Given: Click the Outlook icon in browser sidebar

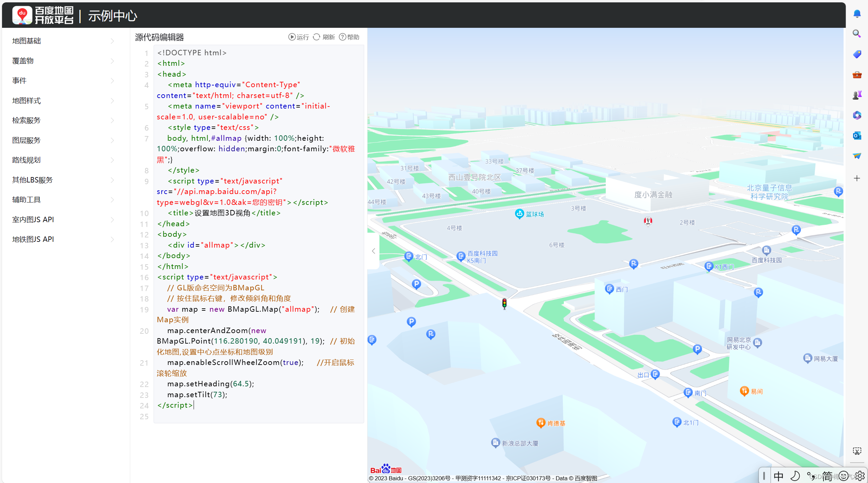Looking at the screenshot, I should click(857, 136).
